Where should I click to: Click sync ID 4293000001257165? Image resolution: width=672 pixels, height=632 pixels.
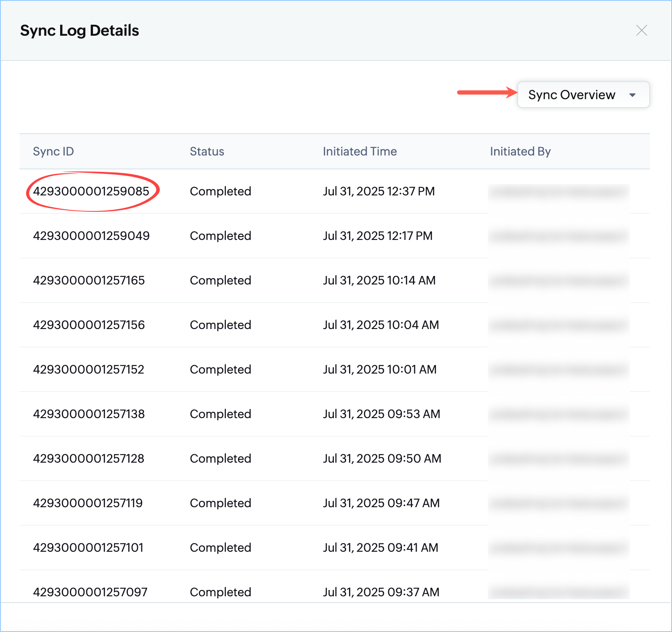tap(89, 280)
